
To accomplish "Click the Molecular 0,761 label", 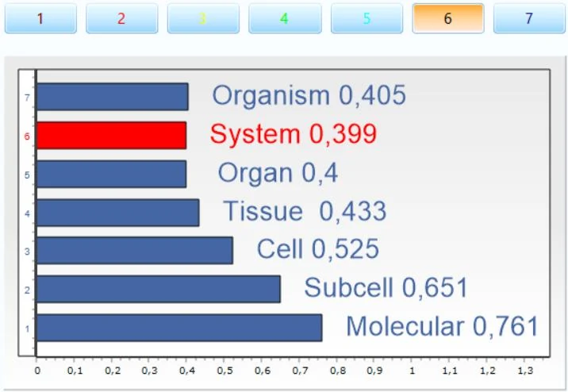I will 443,326.
